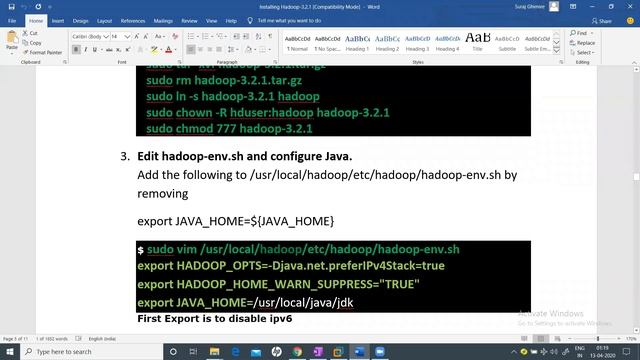Click the text highlight color button
The height and width of the screenshot is (360, 640).
coord(154,50)
